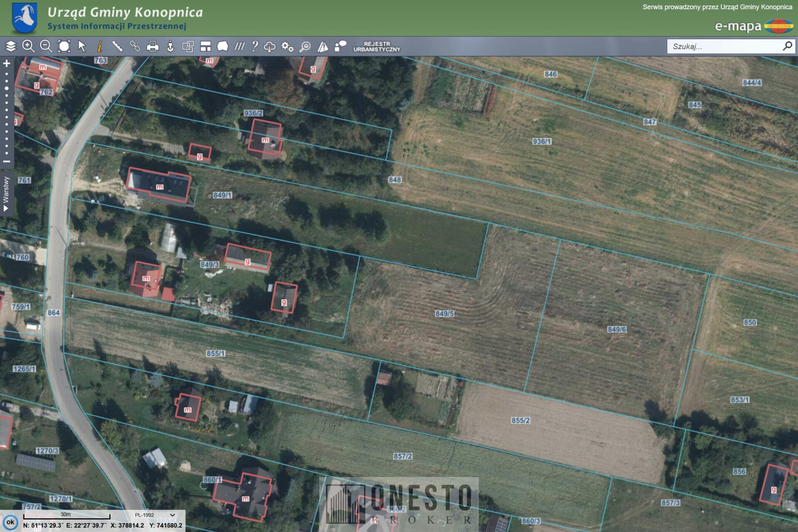Open Rejestr Urbanistyczny
The height and width of the screenshot is (532, 798).
click(377, 47)
